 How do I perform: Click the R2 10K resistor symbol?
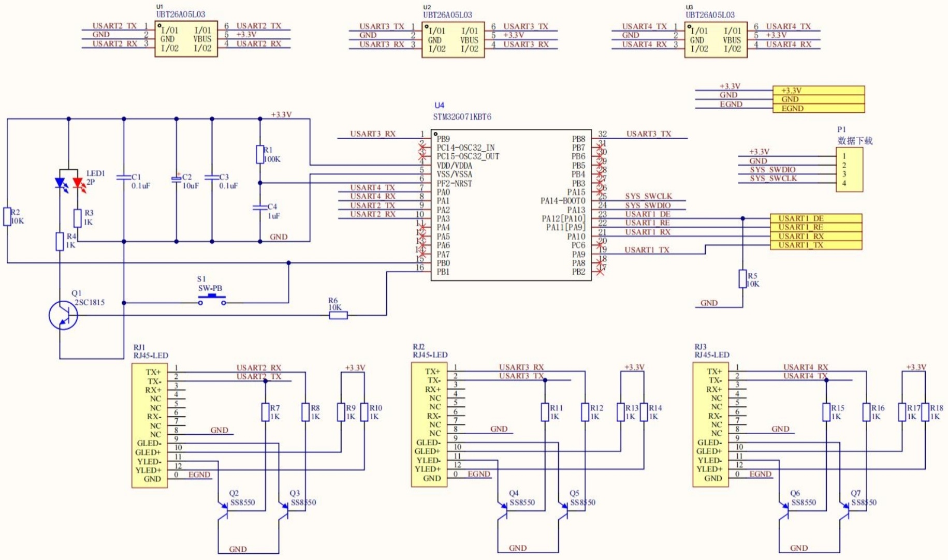[x=7, y=216]
